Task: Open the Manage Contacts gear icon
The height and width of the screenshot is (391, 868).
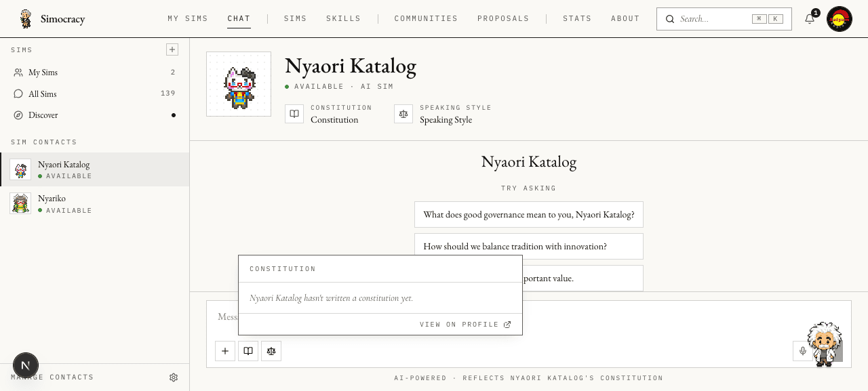Action: (x=174, y=377)
